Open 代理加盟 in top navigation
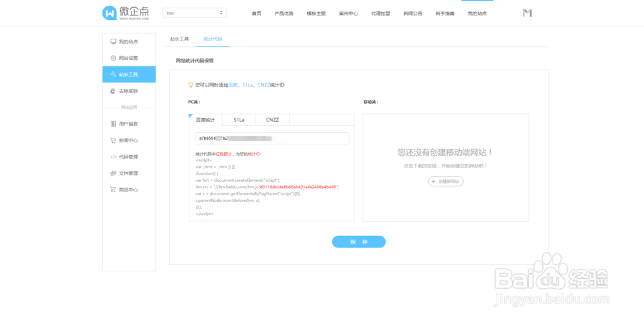The height and width of the screenshot is (321, 644). click(381, 13)
